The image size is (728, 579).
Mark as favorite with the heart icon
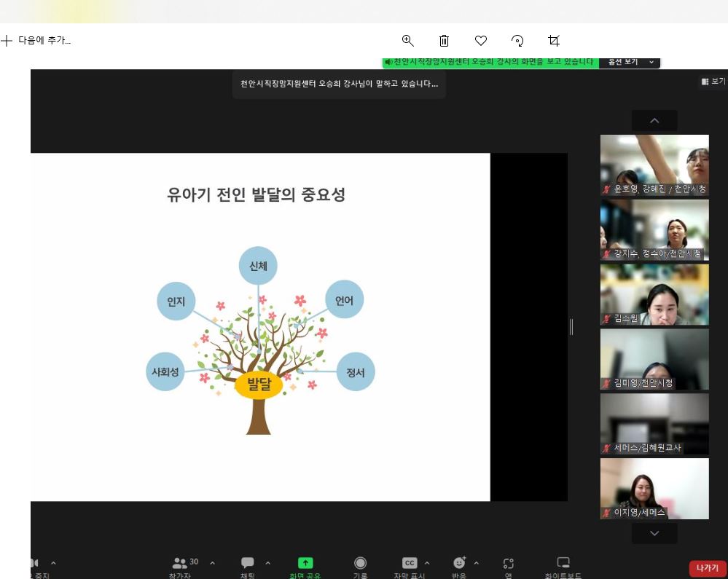click(x=481, y=41)
